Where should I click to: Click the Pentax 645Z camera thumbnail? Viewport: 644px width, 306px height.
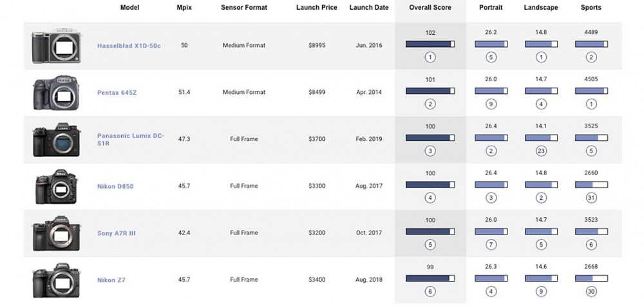pos(56,92)
